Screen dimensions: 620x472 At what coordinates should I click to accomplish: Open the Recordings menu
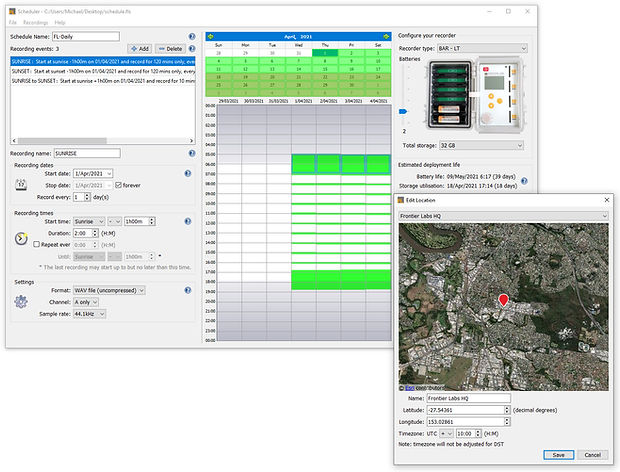pyautogui.click(x=36, y=23)
